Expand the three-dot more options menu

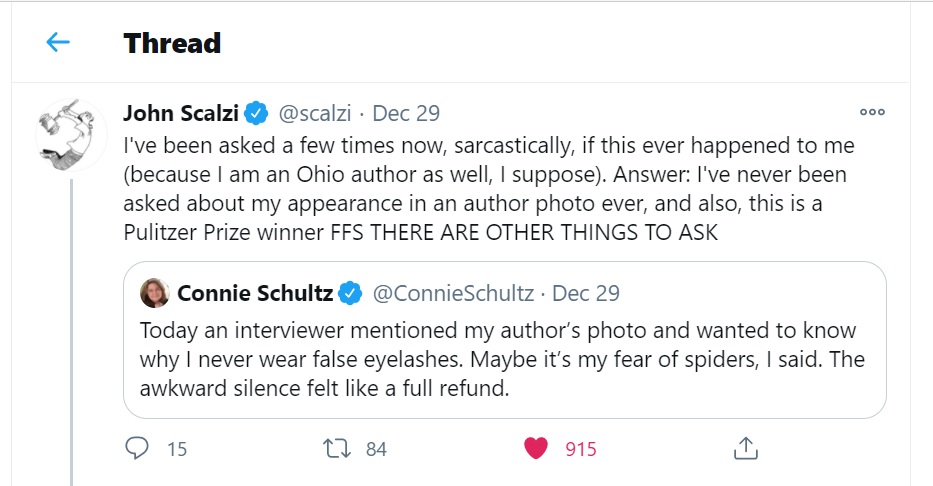point(872,113)
